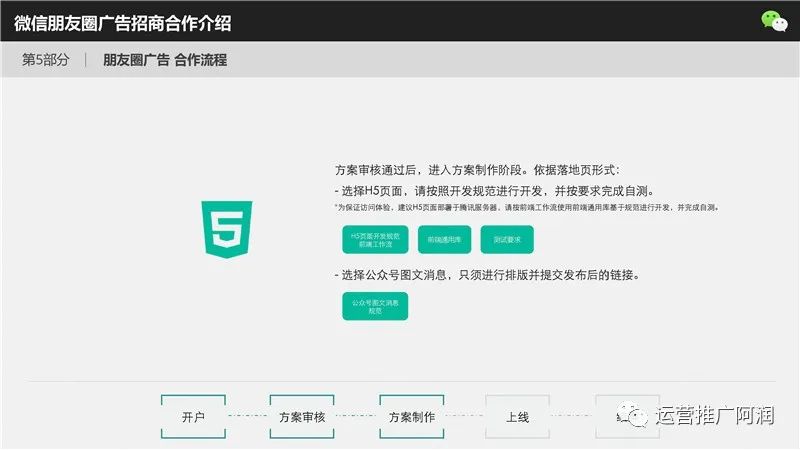Click the footnote starting 为保证访问体验
The image size is (800, 450).
point(527,208)
